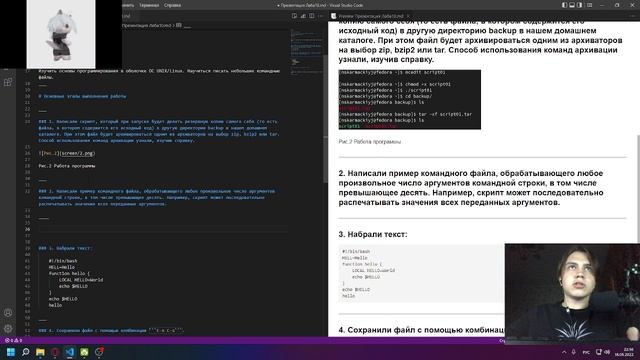Click the 'function hello {' line in preview code block
This screenshot has height=360, width=640.
point(362,264)
